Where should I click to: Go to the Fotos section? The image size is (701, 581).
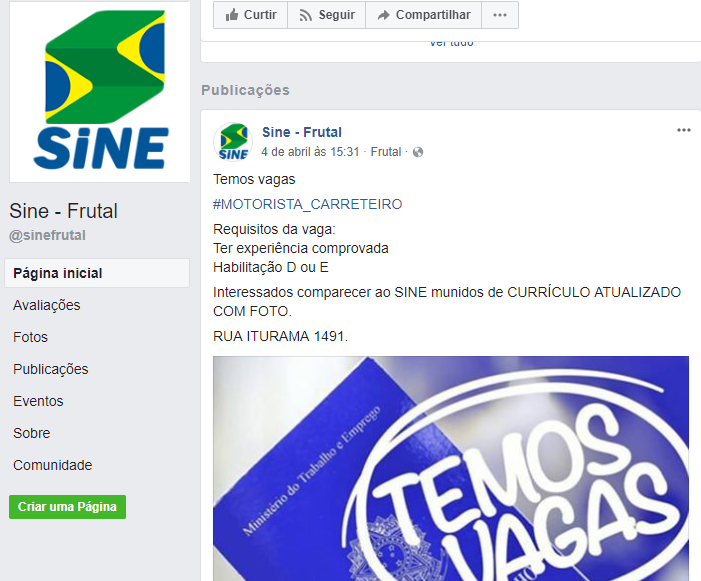pyautogui.click(x=30, y=337)
